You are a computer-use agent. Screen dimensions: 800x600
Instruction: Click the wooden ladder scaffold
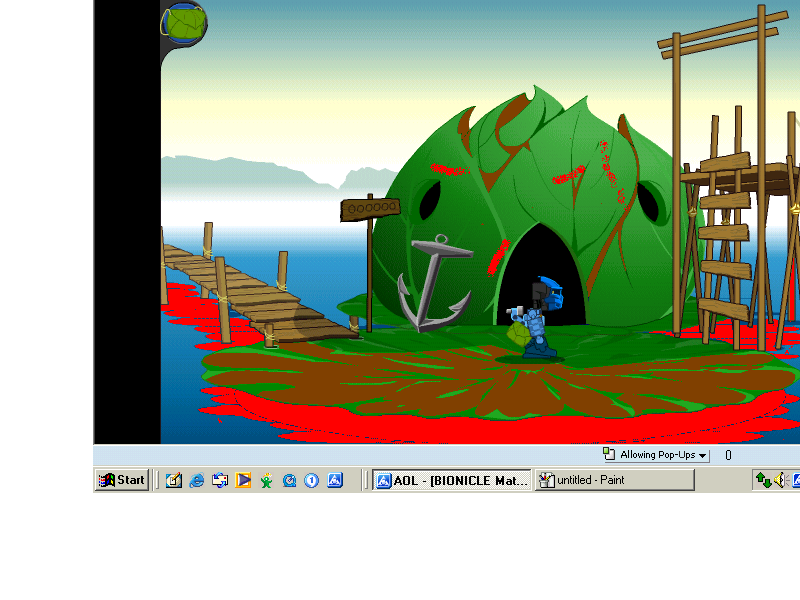point(725,237)
